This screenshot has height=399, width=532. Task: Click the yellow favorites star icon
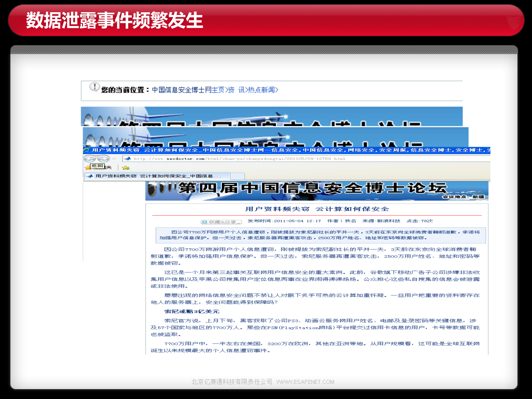(x=88, y=167)
